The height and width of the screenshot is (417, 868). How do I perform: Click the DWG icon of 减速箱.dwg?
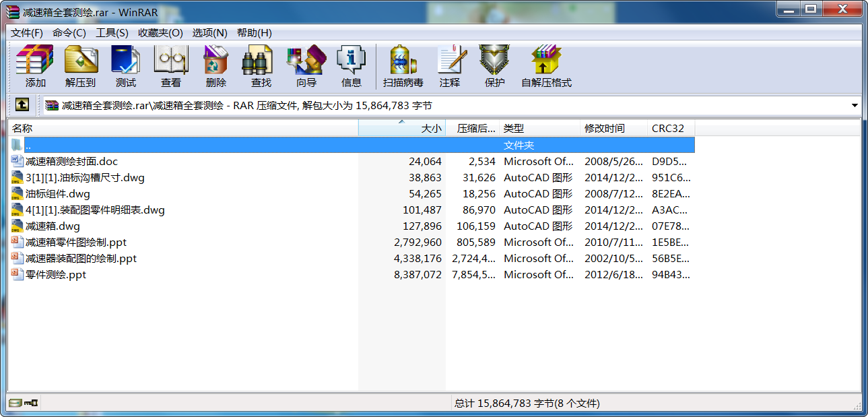point(18,226)
